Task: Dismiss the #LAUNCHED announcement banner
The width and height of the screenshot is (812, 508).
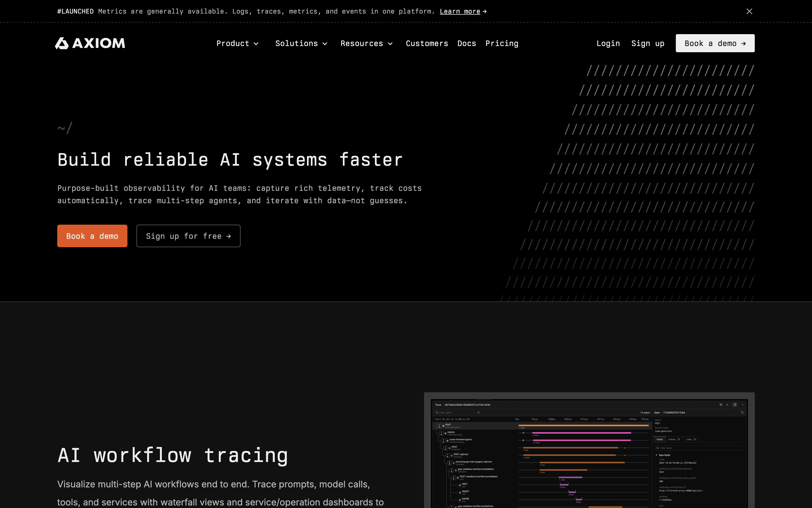Action: pyautogui.click(x=749, y=11)
